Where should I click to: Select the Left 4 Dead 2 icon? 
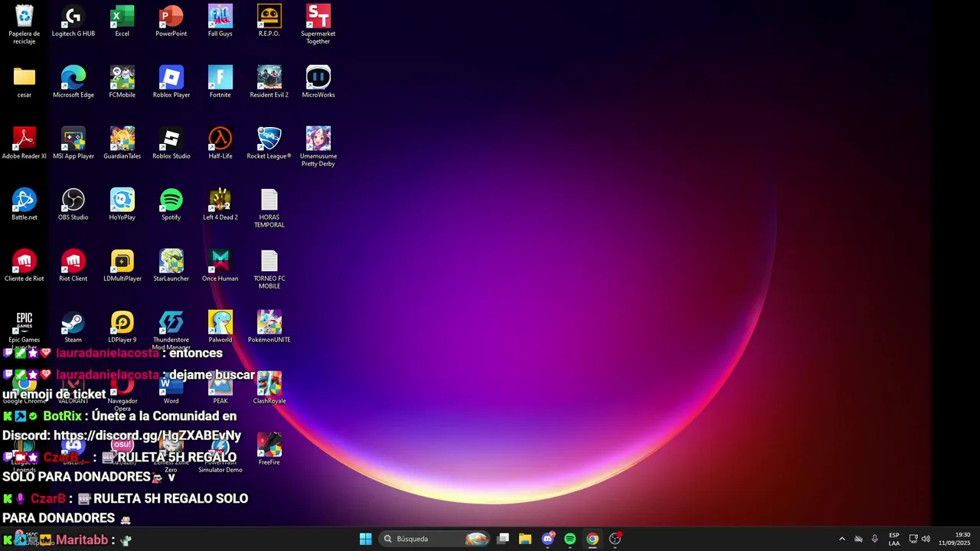(220, 205)
